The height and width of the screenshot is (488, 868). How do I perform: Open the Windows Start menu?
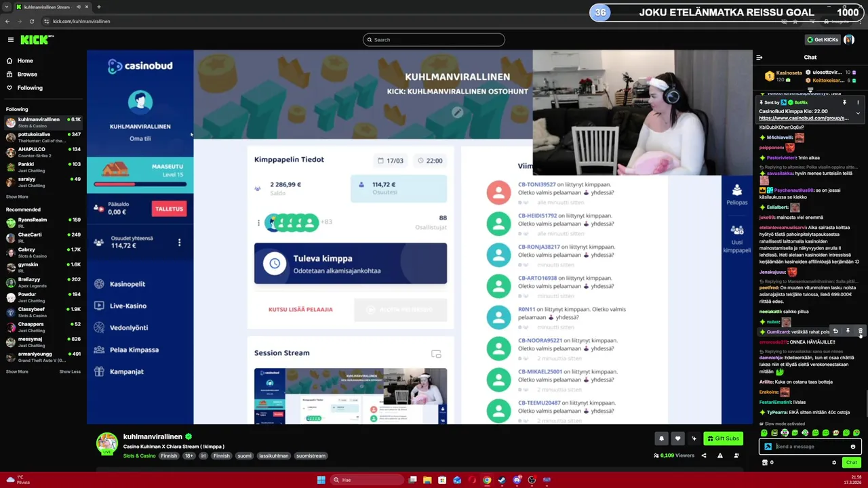point(321,480)
